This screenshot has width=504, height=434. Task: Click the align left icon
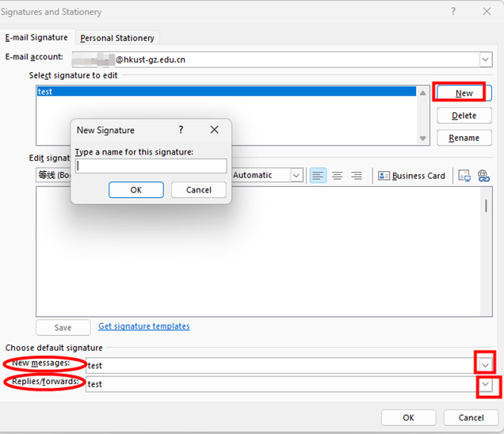[x=318, y=175]
